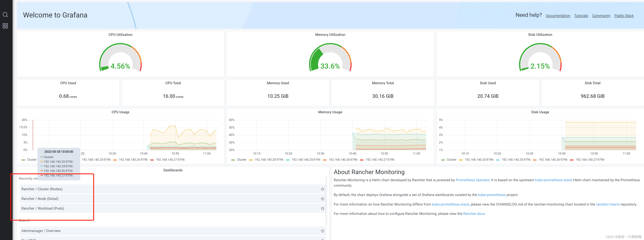Star the Rancher / Workload (Pods) dashboard
Viewport: 644px width, 240px height.
point(322,208)
